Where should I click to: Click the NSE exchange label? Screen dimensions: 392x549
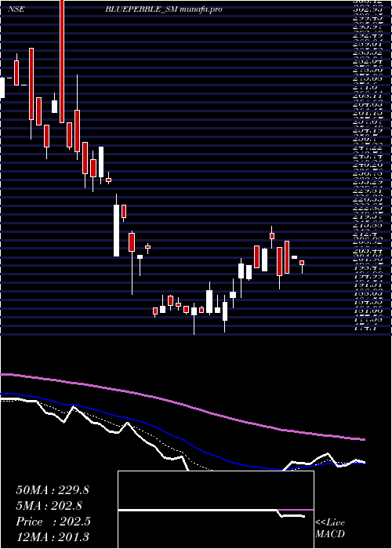click(16, 9)
